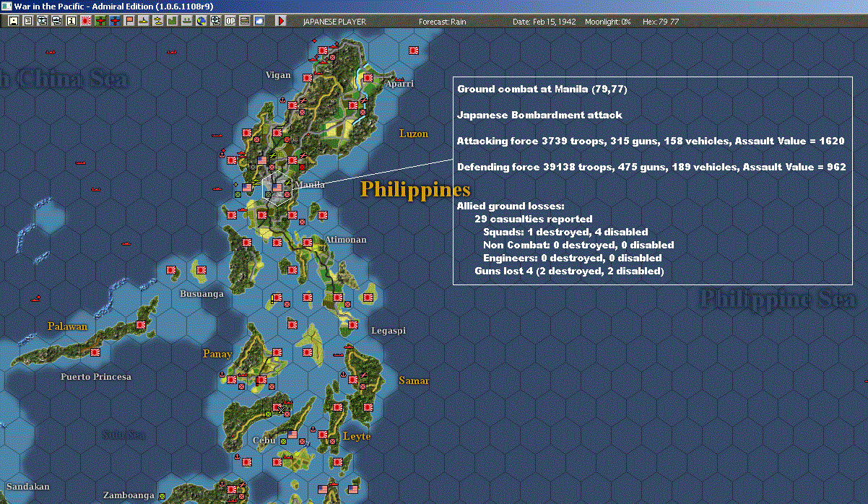
Task: Select Japanese flag unit near Puerto Princesa
Action: coord(95,352)
